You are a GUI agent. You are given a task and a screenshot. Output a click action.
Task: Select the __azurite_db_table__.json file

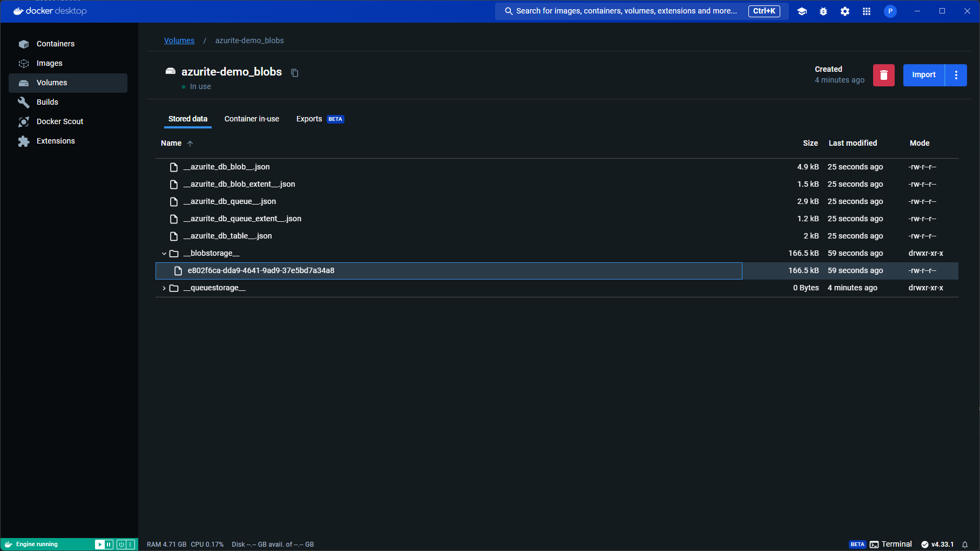pos(228,236)
